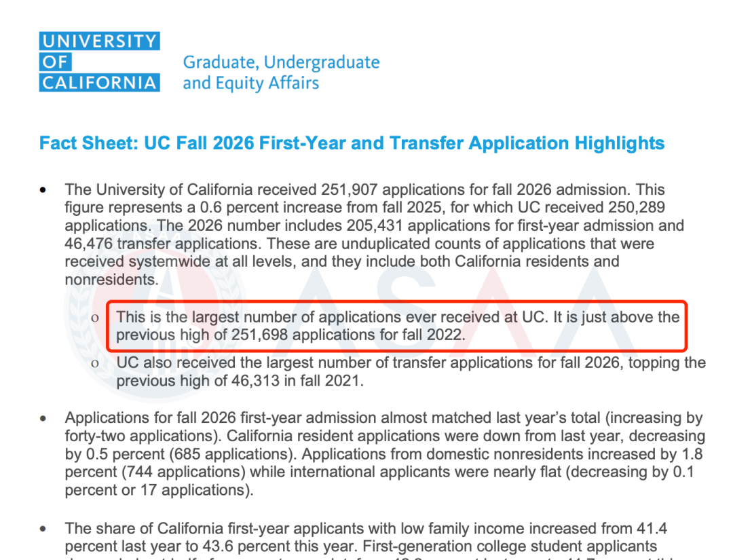Image resolution: width=733 pixels, height=560 pixels.
Task: Click the "Graduate, Undergraduate and Equity Affairs" text
Action: coord(281,73)
